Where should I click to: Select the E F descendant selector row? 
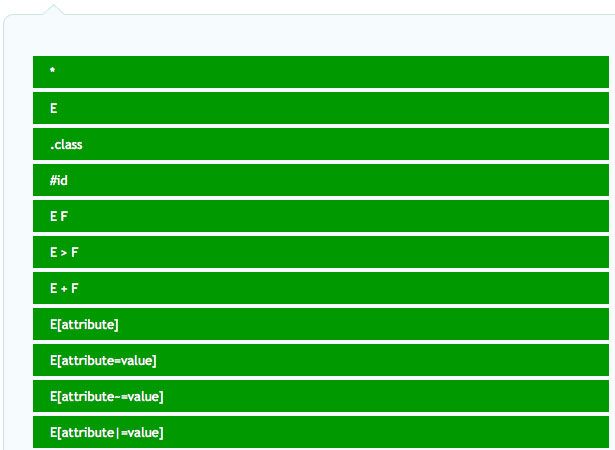tap(320, 216)
